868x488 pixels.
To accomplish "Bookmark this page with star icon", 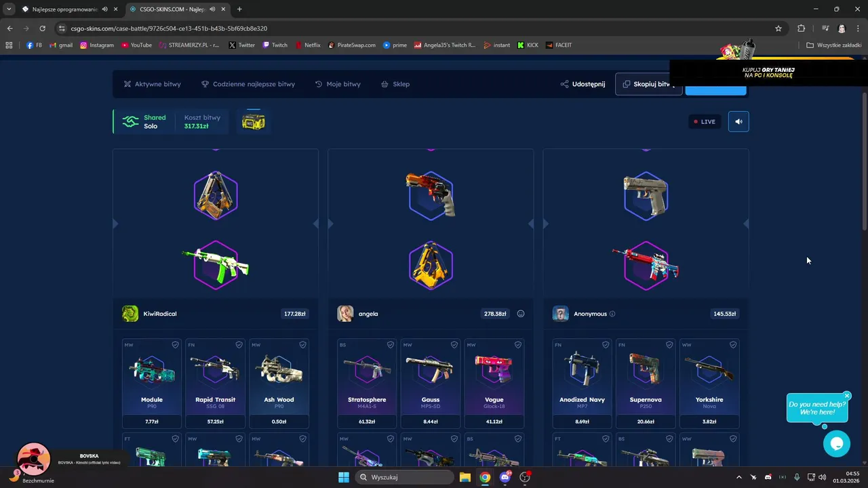I will 778,28.
